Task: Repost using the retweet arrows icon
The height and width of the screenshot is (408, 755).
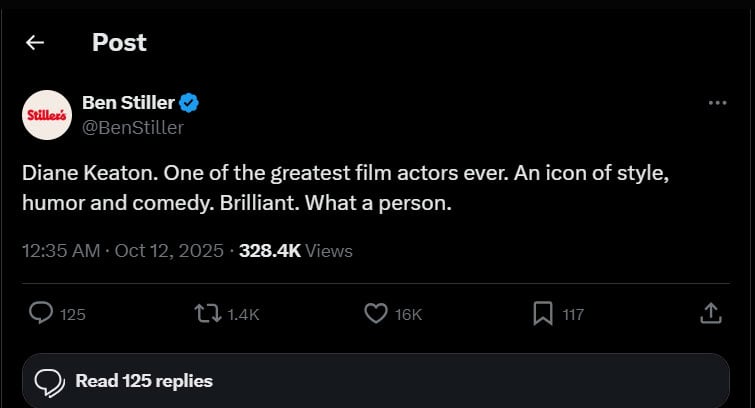Action: pos(208,314)
